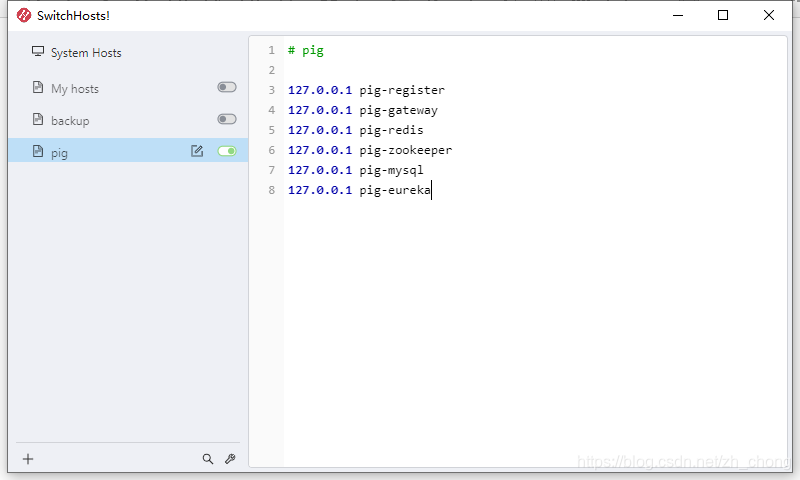This screenshot has width=800, height=480.
Task: Enable the backup toggle switch
Action: tap(227, 119)
